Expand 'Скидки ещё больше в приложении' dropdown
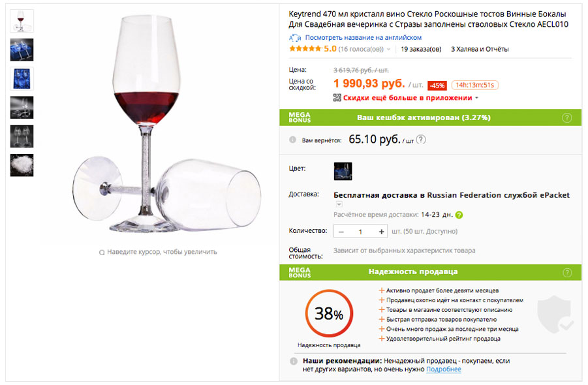This screenshot has height=385, width=588. (x=477, y=99)
